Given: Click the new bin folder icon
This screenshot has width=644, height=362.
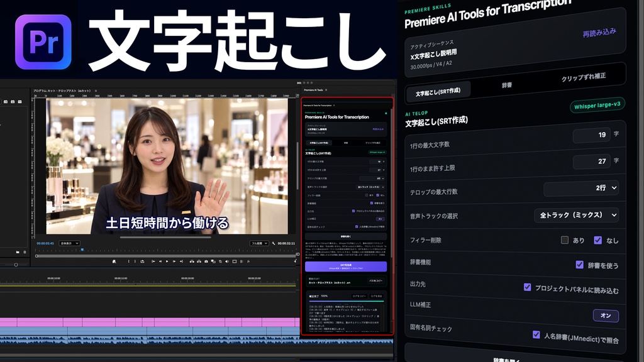Looking at the screenshot, I should pyautogui.click(x=18, y=252).
